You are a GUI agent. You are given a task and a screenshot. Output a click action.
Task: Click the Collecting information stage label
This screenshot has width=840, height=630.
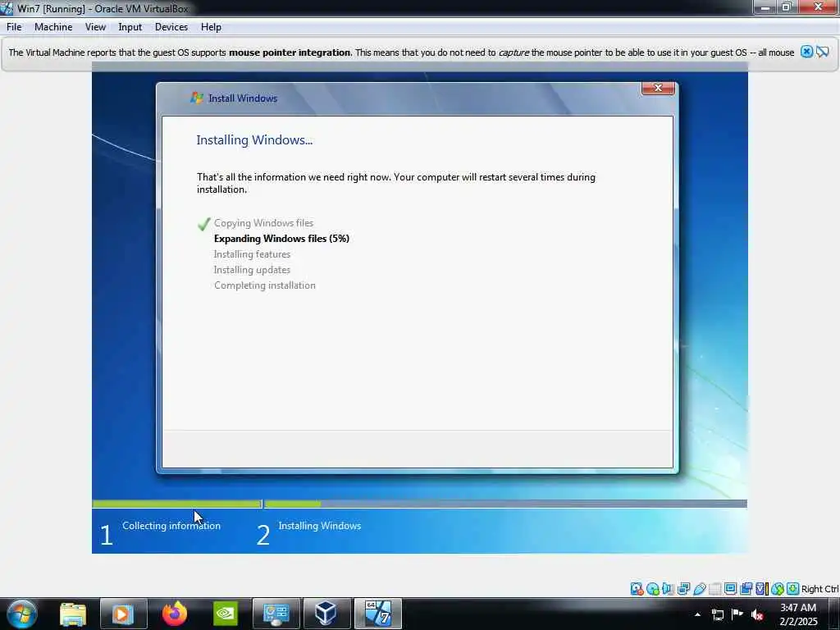click(171, 526)
